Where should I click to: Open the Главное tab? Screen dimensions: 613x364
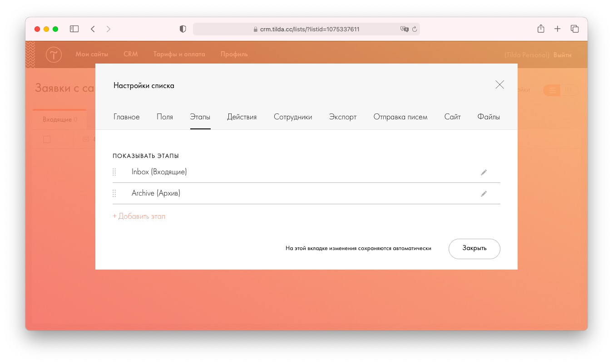127,117
